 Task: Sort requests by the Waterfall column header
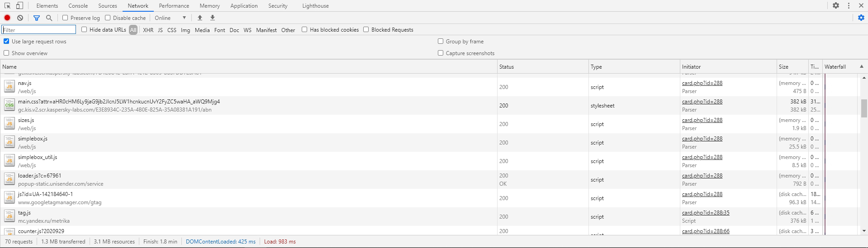pos(835,66)
